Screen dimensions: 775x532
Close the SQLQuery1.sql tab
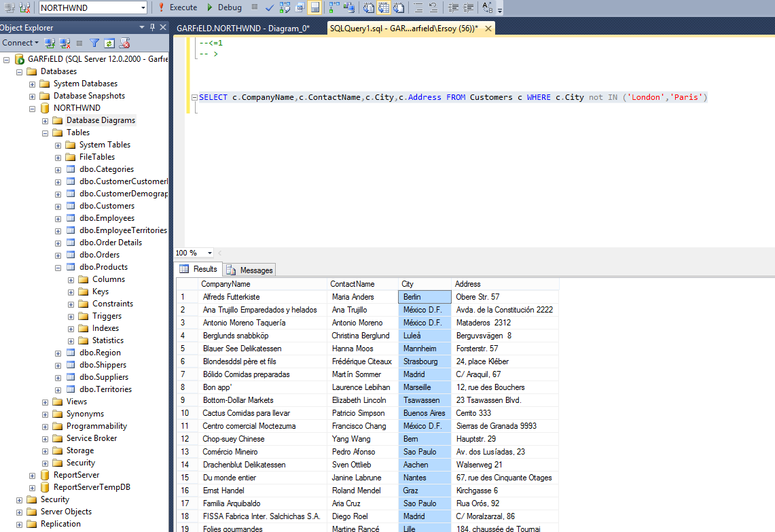coord(488,29)
